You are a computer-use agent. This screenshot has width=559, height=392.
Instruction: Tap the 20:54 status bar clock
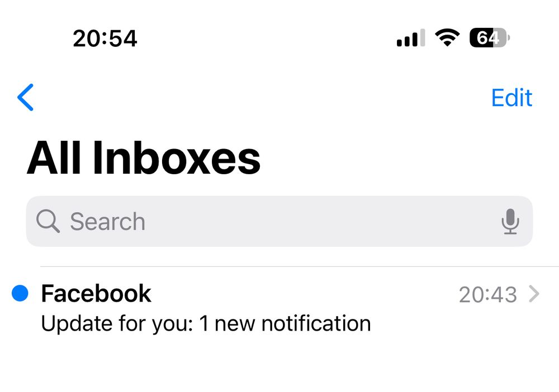tap(105, 38)
